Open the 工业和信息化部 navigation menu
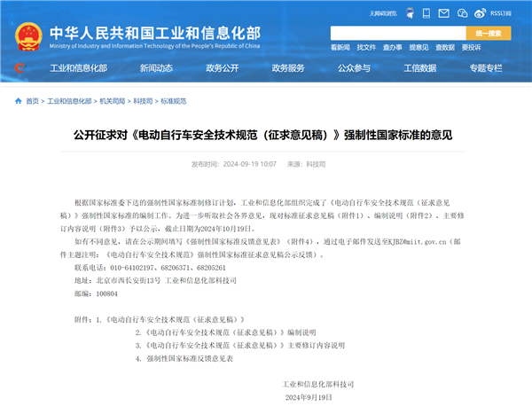 pyautogui.click(x=78, y=68)
